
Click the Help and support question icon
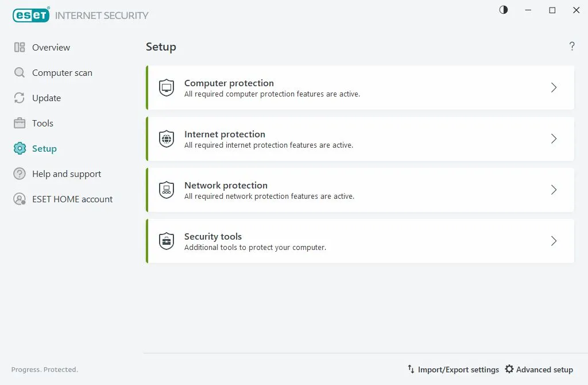coord(20,174)
